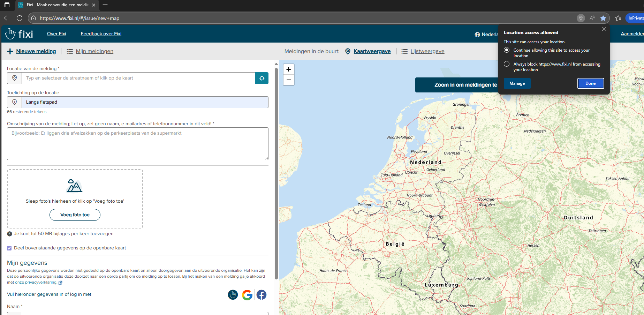Zoom out on the map
Image resolution: width=644 pixels, height=315 pixels.
[x=288, y=80]
